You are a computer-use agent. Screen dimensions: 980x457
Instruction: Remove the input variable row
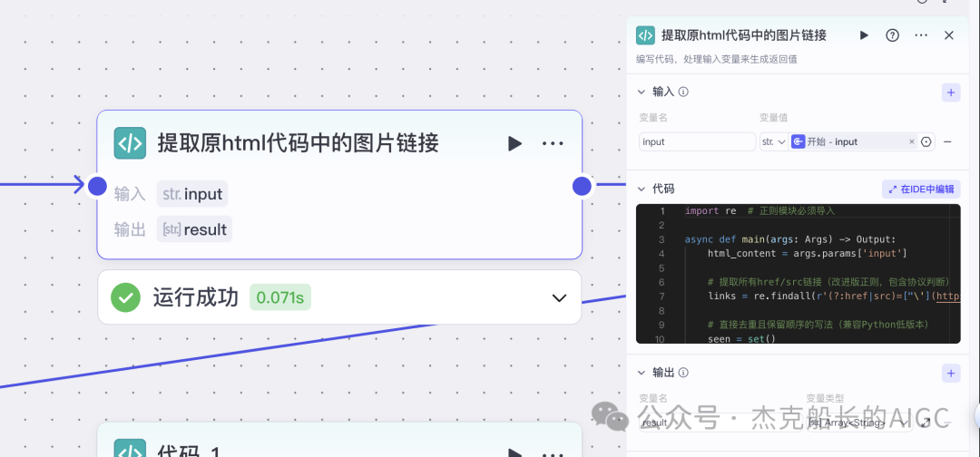click(947, 141)
